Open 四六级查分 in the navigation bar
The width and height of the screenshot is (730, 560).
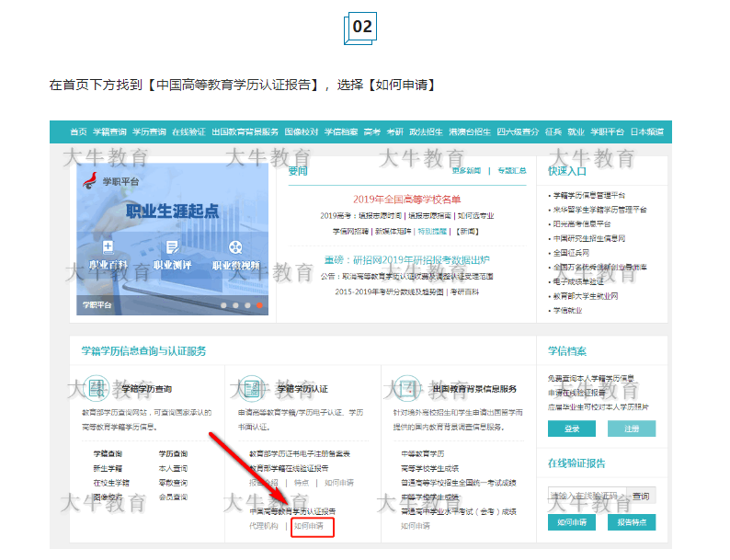[x=518, y=131]
